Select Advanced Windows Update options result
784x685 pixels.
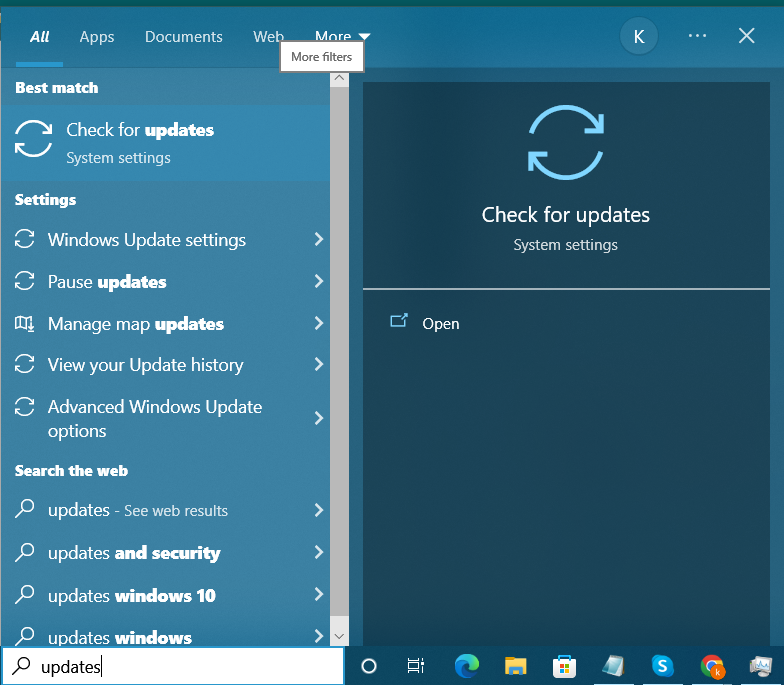coord(165,419)
